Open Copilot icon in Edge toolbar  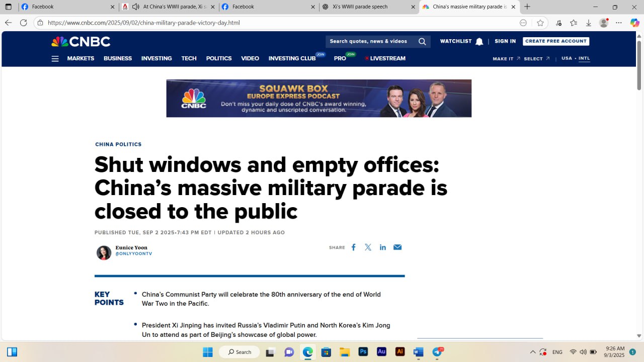pos(634,23)
